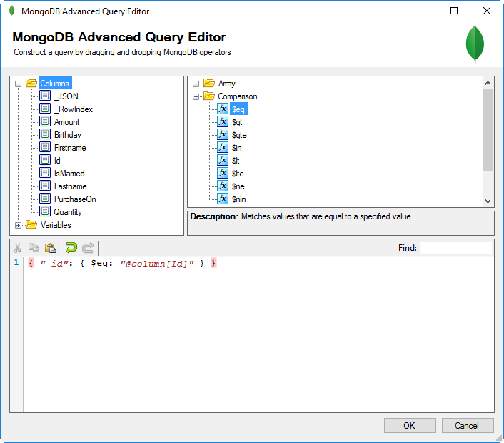Click the operators list scrollbar thumb
The image size is (504, 443).
(488, 129)
